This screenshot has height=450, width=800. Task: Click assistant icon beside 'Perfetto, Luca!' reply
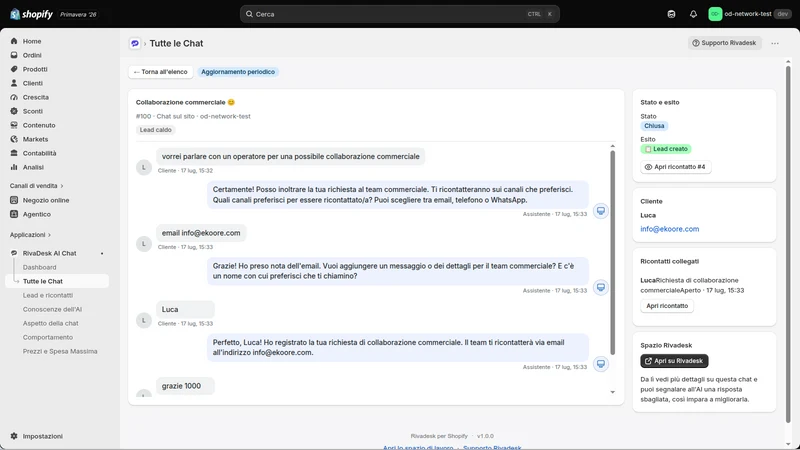pos(601,364)
